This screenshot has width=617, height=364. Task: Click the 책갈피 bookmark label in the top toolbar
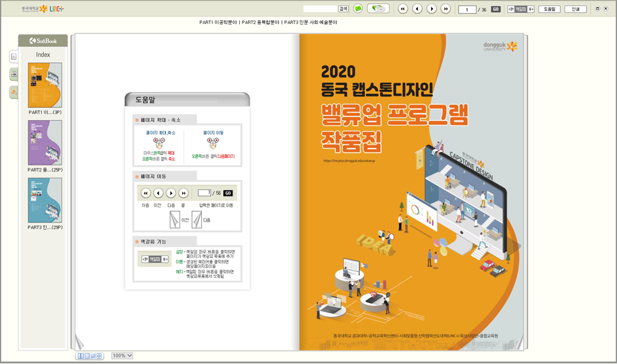[x=521, y=9]
